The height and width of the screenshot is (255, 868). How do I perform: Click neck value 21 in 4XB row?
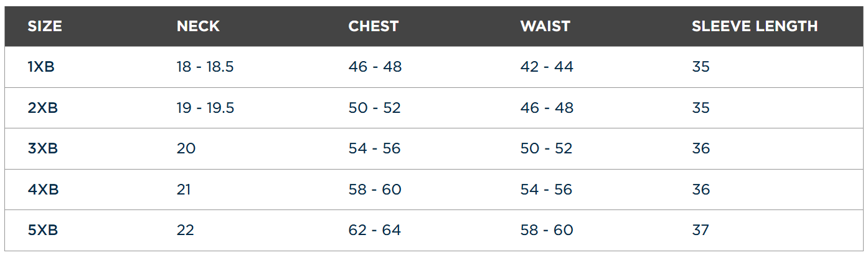pyautogui.click(x=184, y=189)
